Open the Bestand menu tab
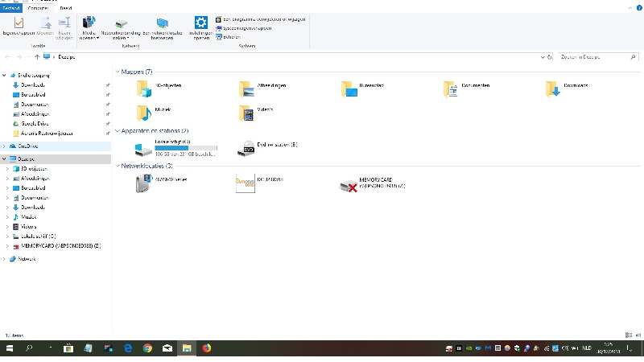Viewport: 644px width, 362px height. point(10,8)
